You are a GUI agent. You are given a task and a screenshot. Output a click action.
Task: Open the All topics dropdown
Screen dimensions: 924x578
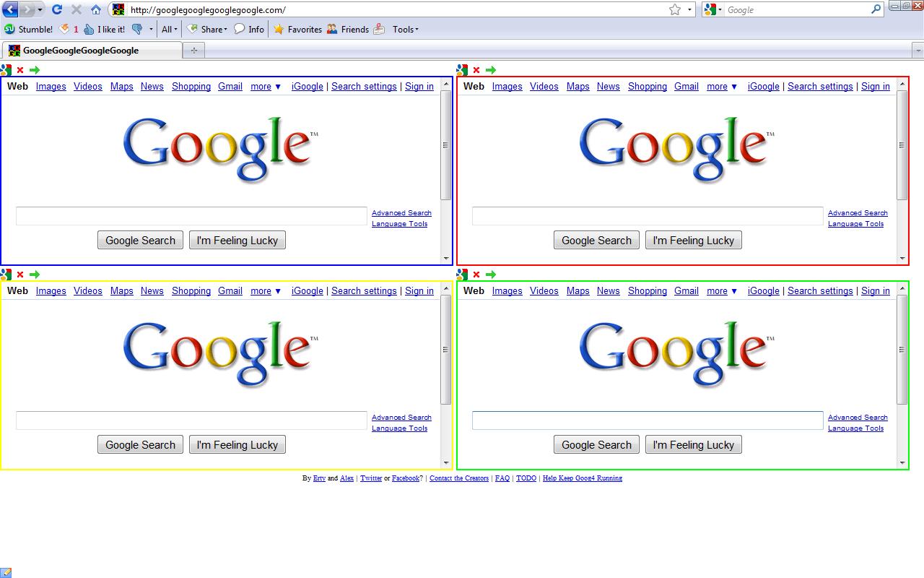[x=170, y=30]
